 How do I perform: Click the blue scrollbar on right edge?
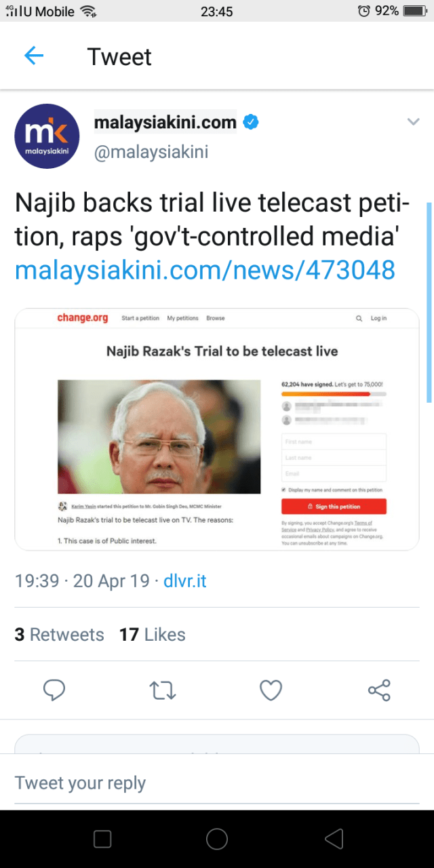tap(429, 302)
